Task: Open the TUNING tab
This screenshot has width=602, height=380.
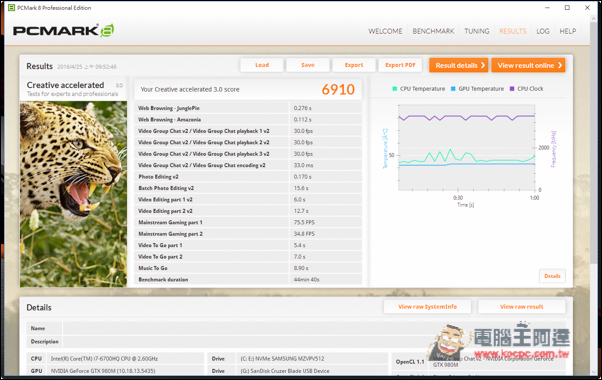Action: [x=476, y=31]
